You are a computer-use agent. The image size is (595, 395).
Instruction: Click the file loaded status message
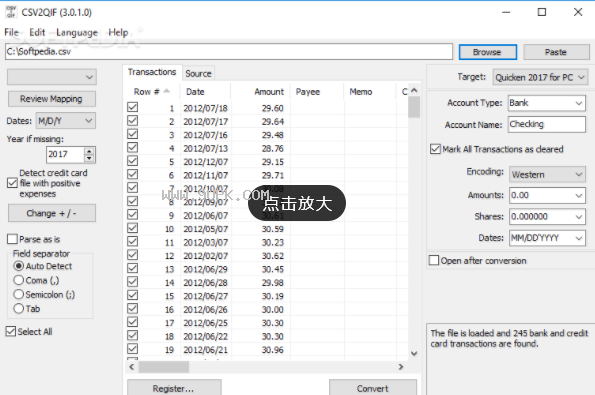(509, 338)
